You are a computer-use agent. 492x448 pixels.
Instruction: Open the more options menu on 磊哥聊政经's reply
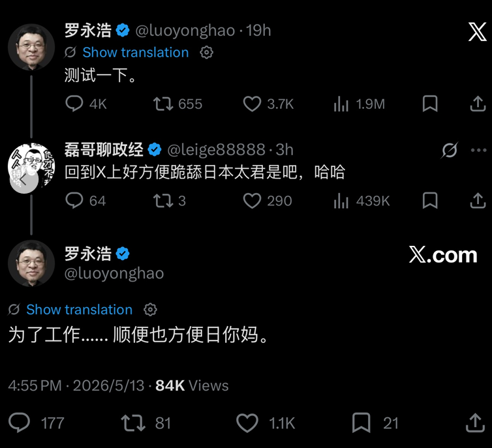point(478,150)
